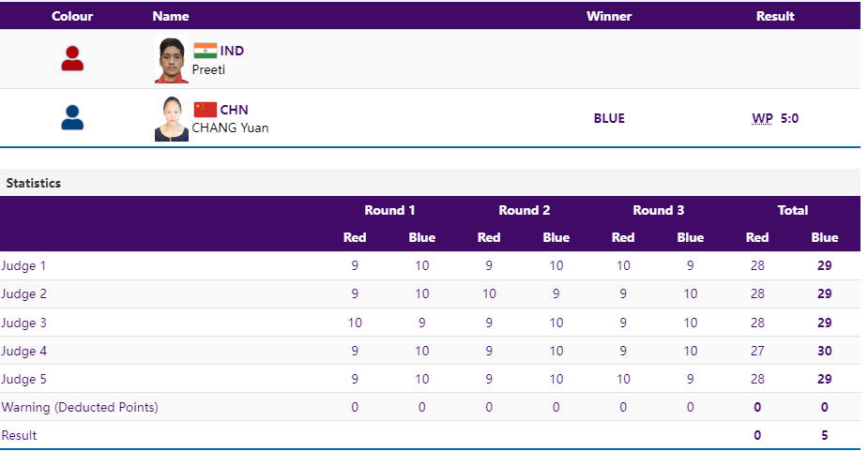
Task: Click the BLUE winner text
Action: (x=609, y=118)
